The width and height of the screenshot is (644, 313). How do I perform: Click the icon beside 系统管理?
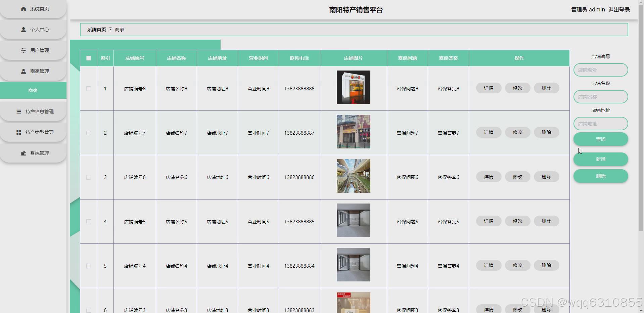[24, 153]
